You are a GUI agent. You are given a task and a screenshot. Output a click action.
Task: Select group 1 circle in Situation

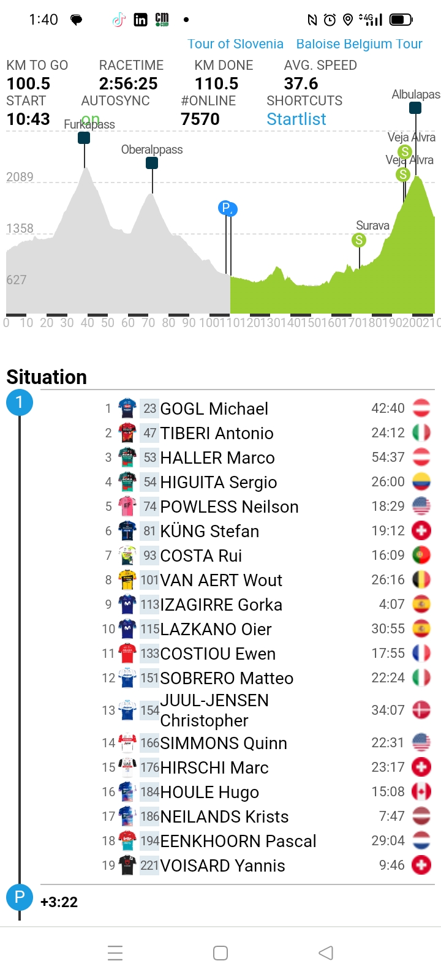20,402
